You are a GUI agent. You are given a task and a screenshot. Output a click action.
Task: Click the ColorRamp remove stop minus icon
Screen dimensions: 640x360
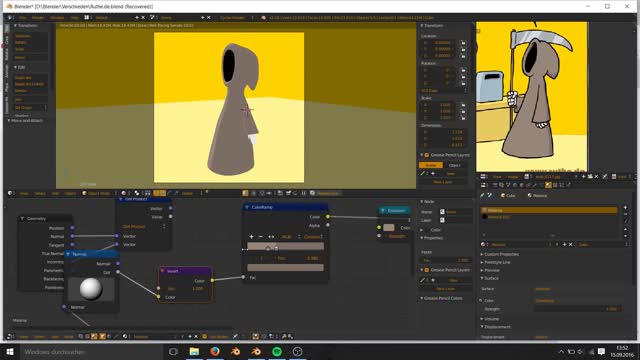[260, 237]
